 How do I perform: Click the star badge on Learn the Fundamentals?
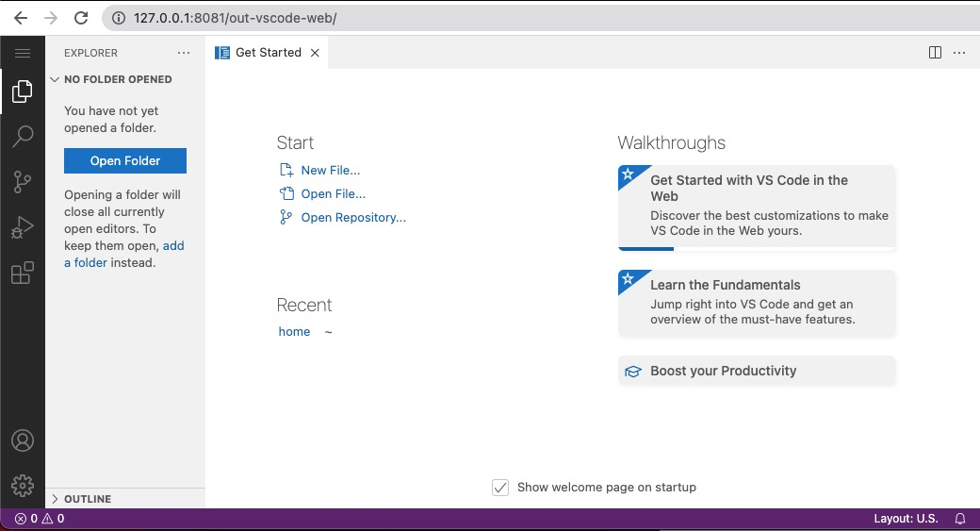(x=629, y=279)
